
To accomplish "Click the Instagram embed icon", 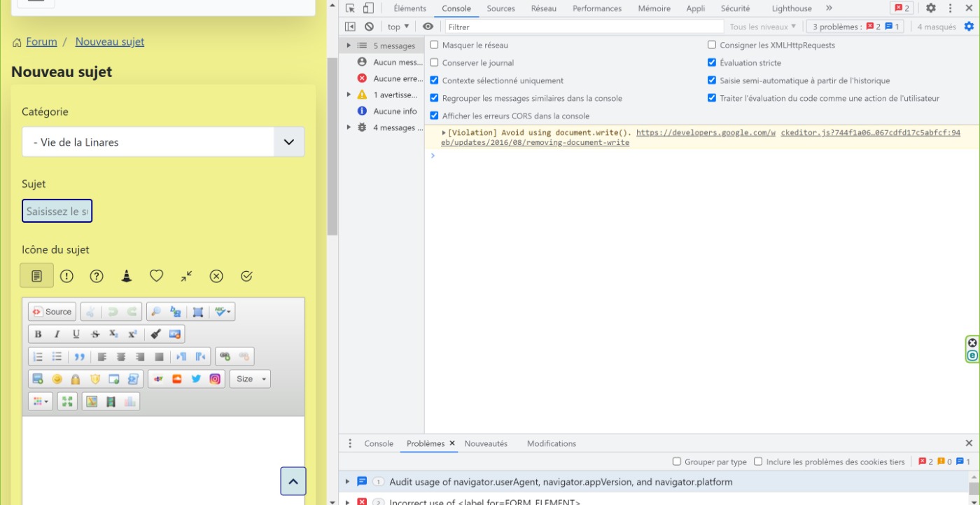I will pos(215,379).
